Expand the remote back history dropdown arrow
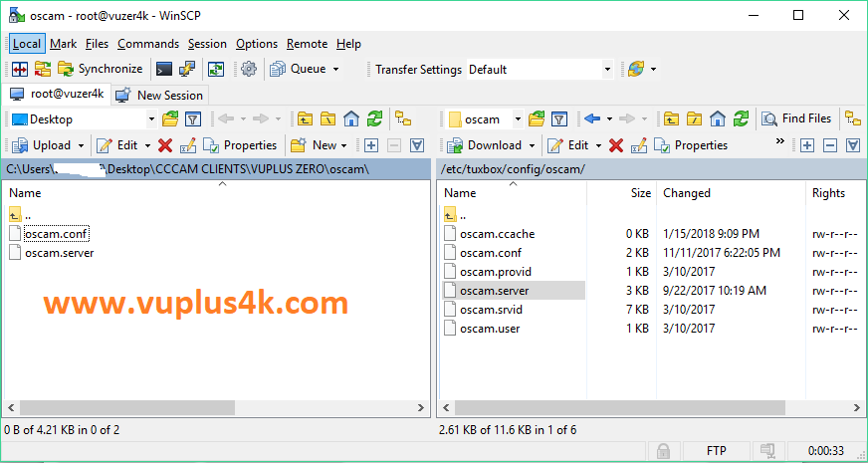Screen dimensions: 868x463 coord(609,119)
